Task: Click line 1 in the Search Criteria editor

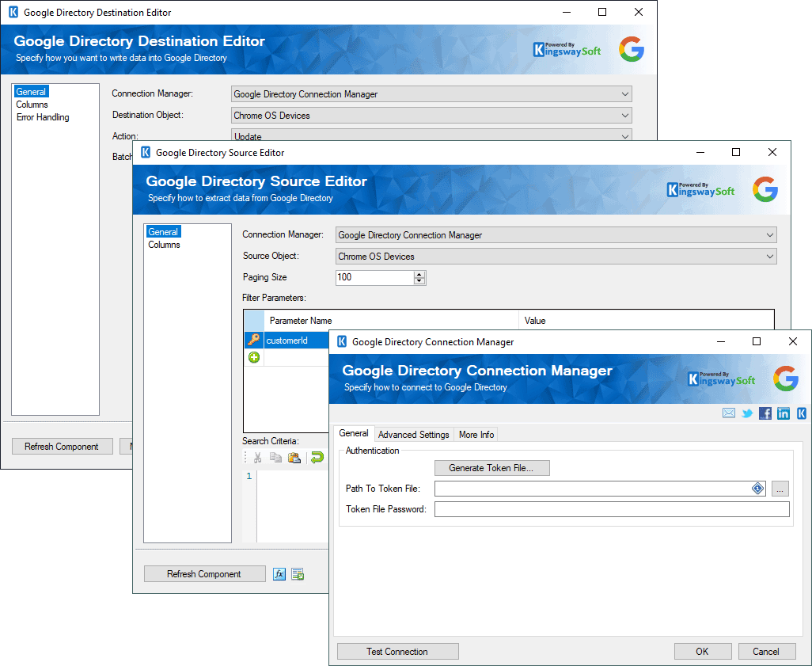Action: coord(249,476)
